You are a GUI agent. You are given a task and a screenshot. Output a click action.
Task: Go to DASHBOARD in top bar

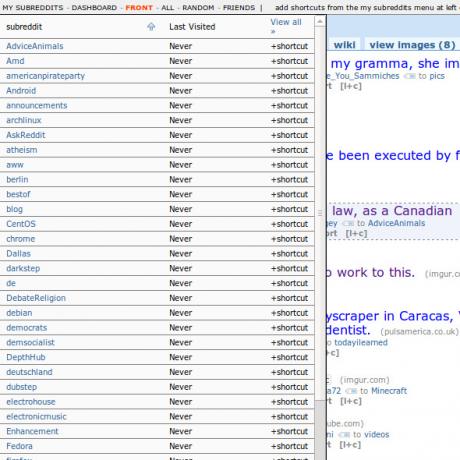pos(94,8)
